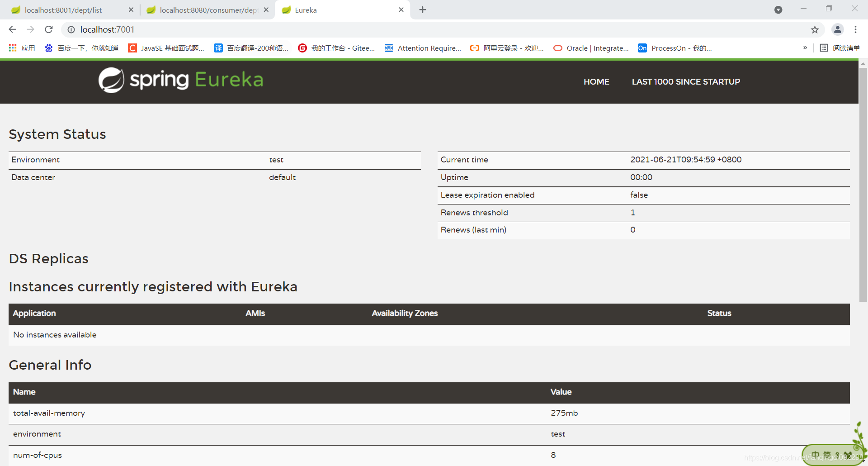Close the localhost:8001/dept/list tab
The height and width of the screenshot is (466, 868).
click(x=131, y=10)
